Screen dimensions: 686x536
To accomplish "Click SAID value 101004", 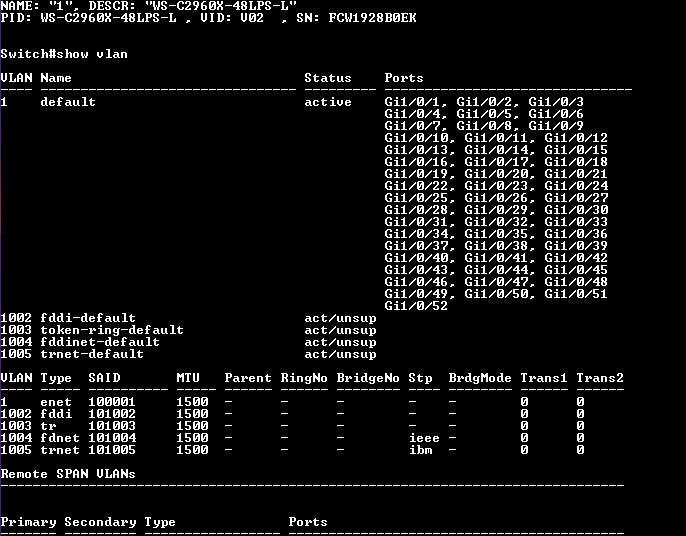I will 112,438.
